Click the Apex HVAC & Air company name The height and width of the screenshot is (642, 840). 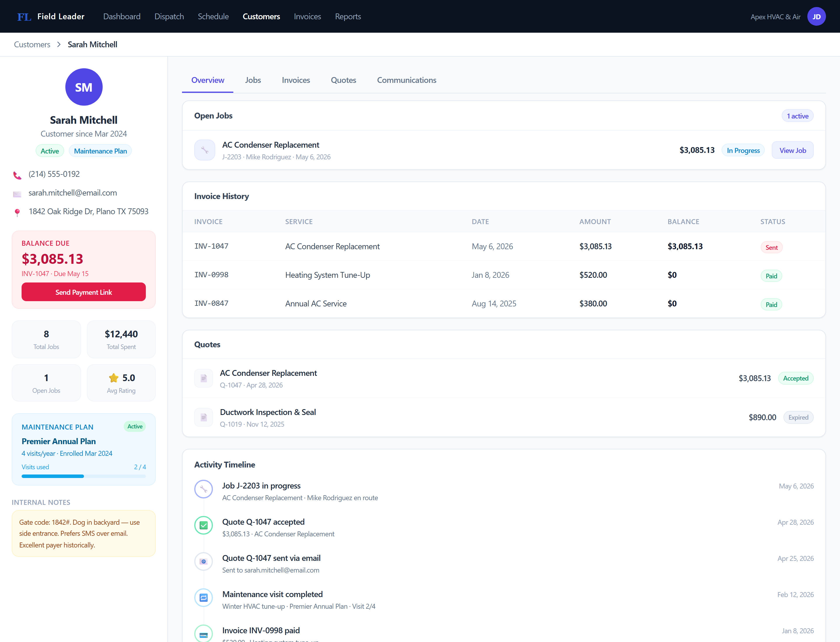tap(776, 17)
